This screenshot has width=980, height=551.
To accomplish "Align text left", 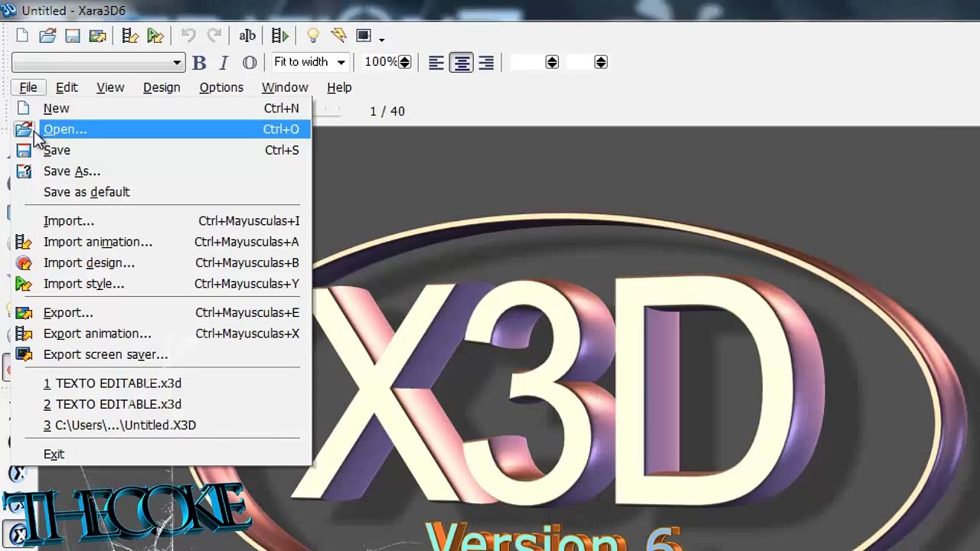I will (x=436, y=63).
